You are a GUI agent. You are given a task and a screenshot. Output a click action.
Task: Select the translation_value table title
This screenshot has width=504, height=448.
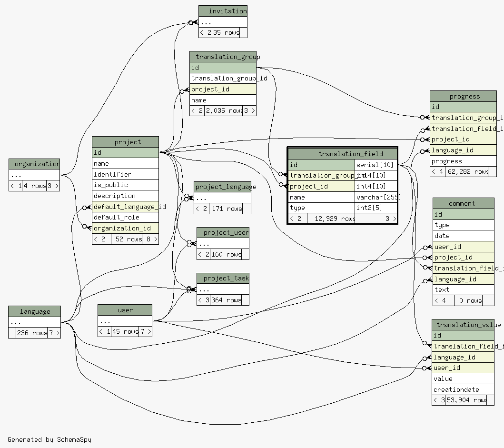[x=463, y=325]
